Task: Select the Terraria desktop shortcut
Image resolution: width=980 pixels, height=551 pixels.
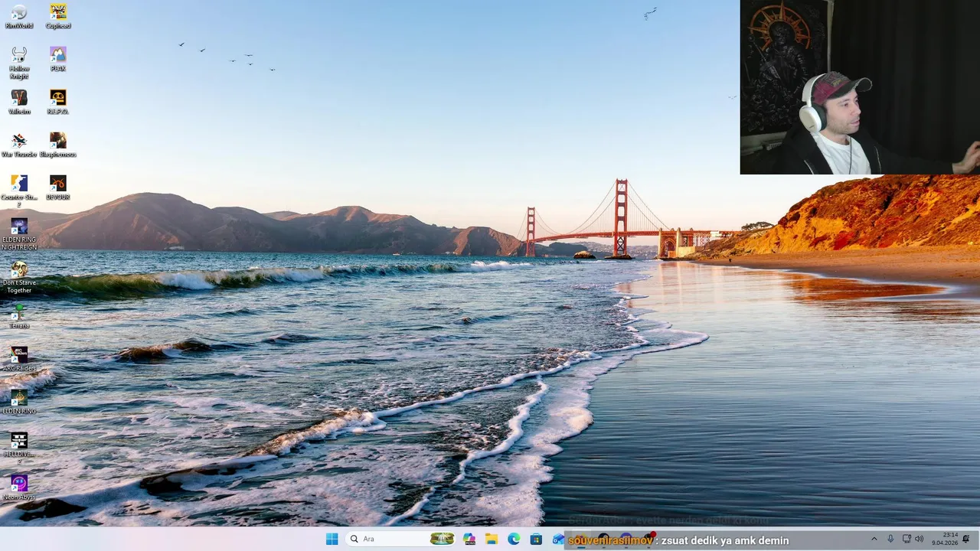Action: pyautogui.click(x=19, y=316)
